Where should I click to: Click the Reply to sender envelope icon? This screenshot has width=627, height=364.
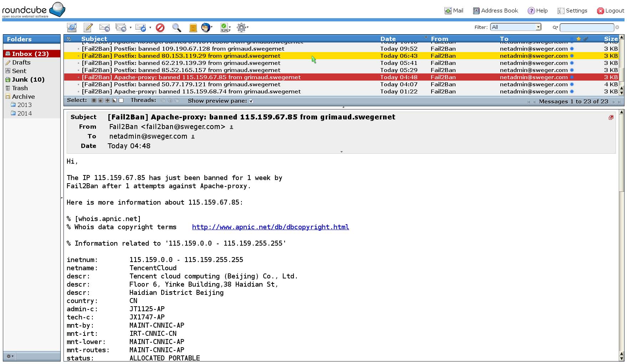tap(104, 27)
